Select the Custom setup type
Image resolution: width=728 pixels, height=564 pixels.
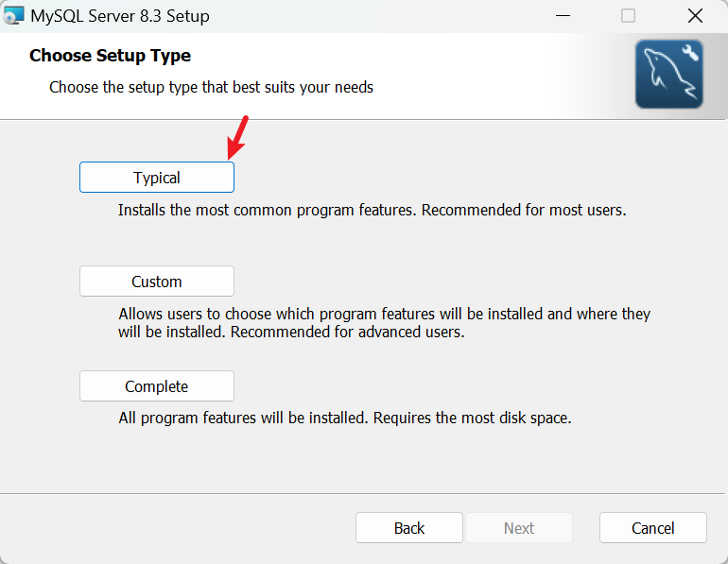click(157, 282)
